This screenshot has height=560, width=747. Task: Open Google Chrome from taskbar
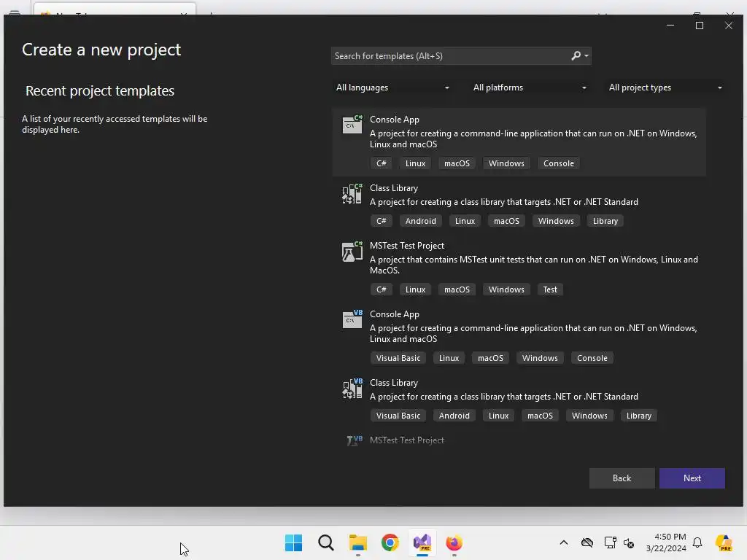click(x=390, y=542)
